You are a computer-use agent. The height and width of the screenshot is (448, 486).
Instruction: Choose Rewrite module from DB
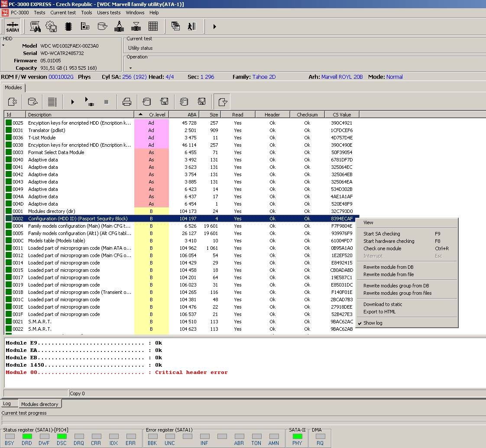388,267
